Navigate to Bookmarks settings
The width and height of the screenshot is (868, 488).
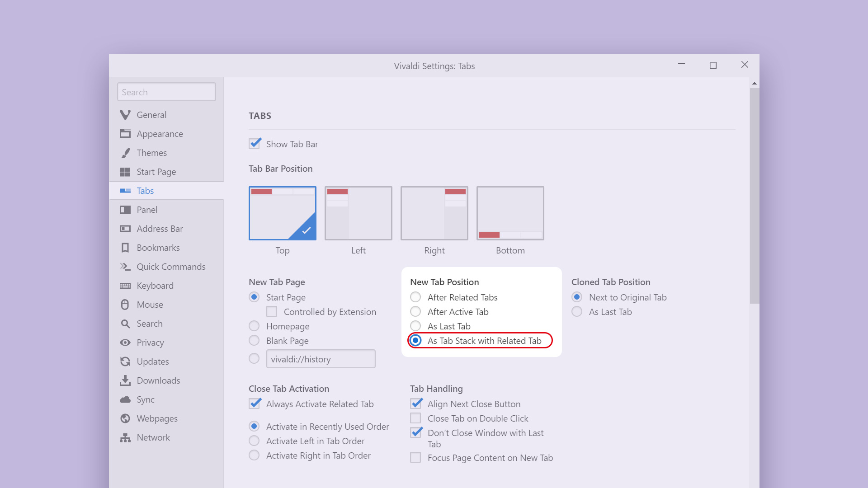(158, 247)
